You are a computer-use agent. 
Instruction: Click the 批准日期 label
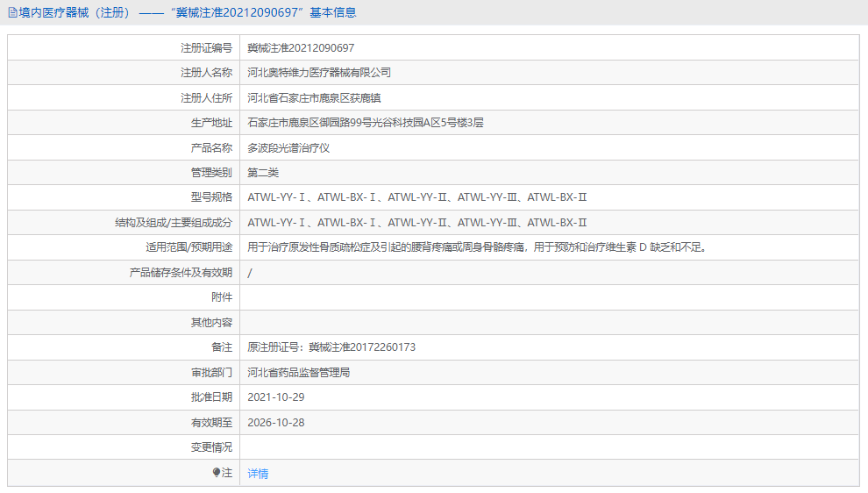coord(211,397)
